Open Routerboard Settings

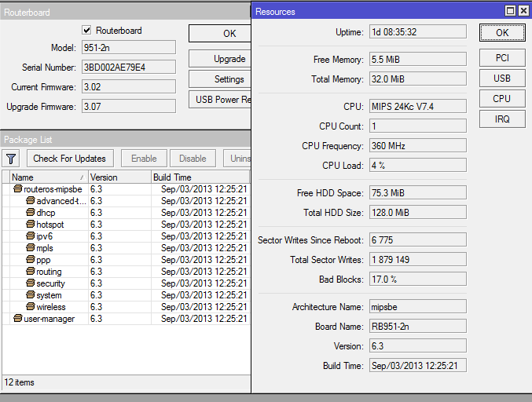[220, 79]
